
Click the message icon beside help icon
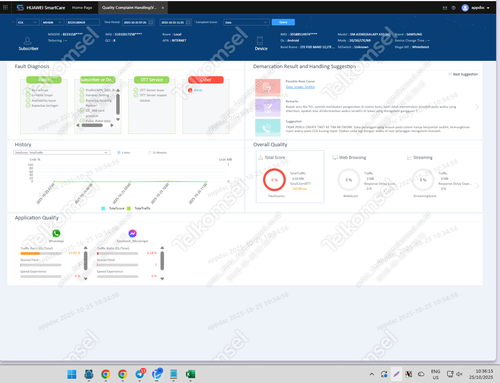[x=445, y=8]
